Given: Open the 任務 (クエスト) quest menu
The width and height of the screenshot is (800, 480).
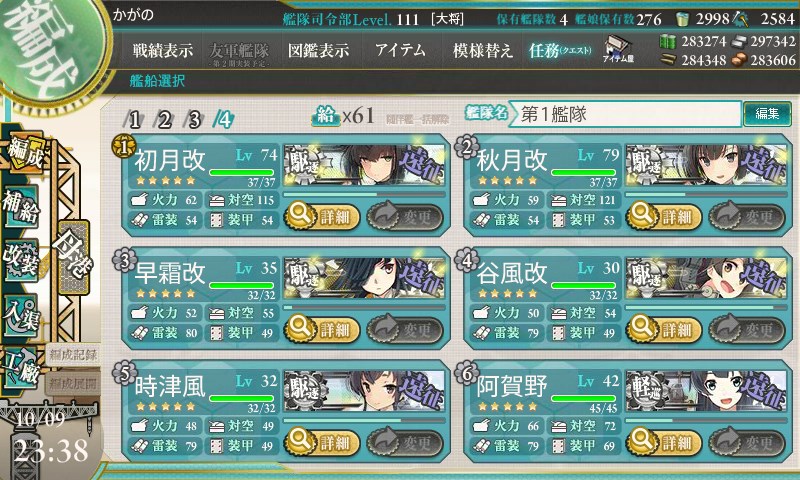Looking at the screenshot, I should (x=560, y=50).
